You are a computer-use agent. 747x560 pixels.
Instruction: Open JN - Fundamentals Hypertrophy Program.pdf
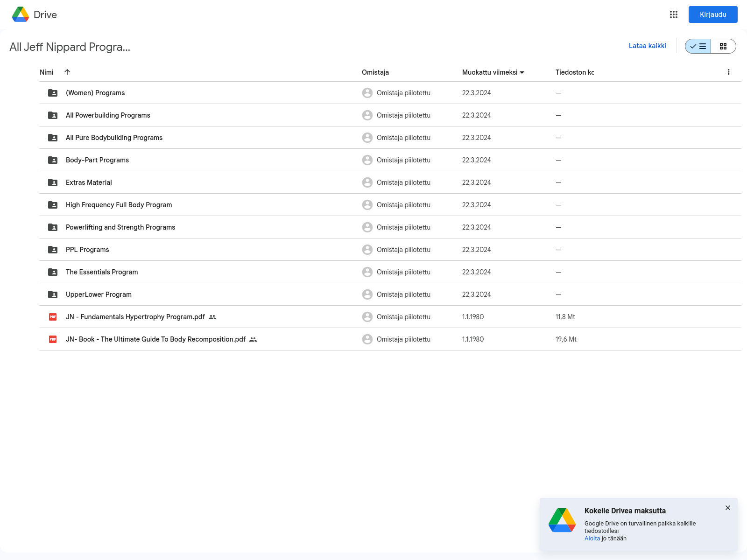(135, 317)
